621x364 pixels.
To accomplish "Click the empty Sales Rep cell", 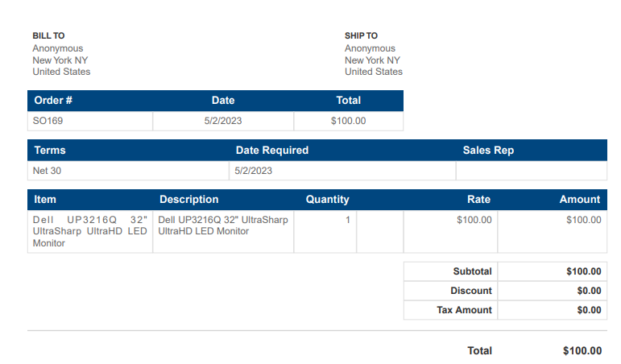I will tap(532, 171).
